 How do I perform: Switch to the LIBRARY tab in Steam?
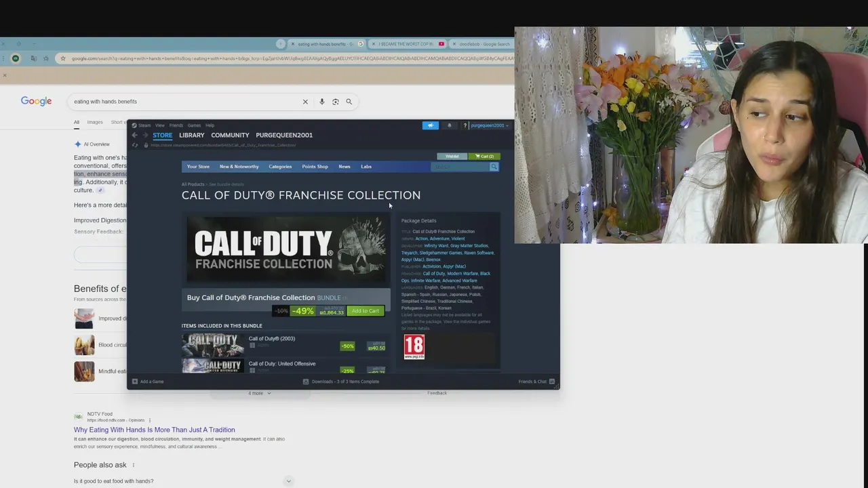[x=192, y=135]
